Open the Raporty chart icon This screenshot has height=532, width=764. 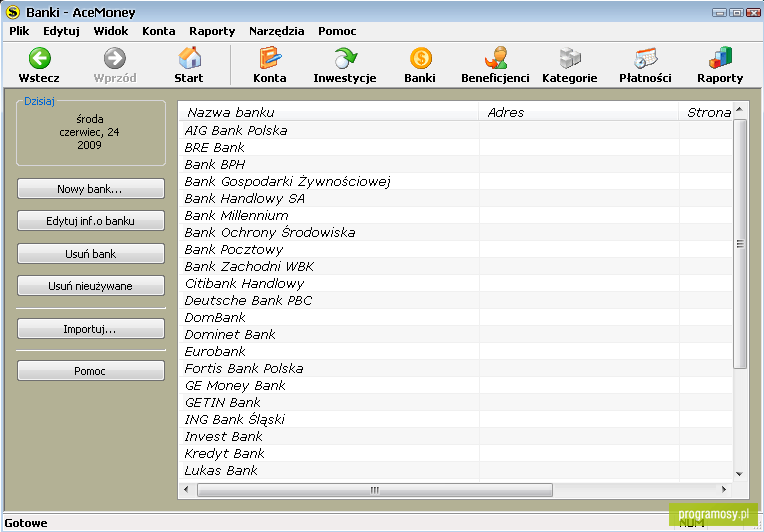point(720,58)
